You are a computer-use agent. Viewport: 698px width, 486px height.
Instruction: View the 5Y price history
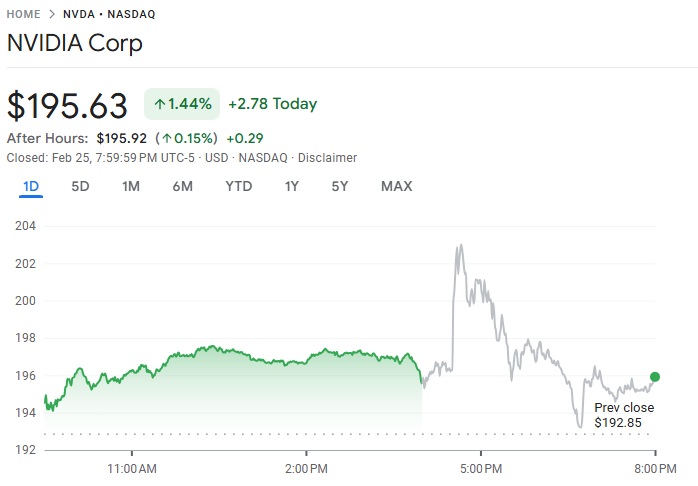tap(340, 187)
